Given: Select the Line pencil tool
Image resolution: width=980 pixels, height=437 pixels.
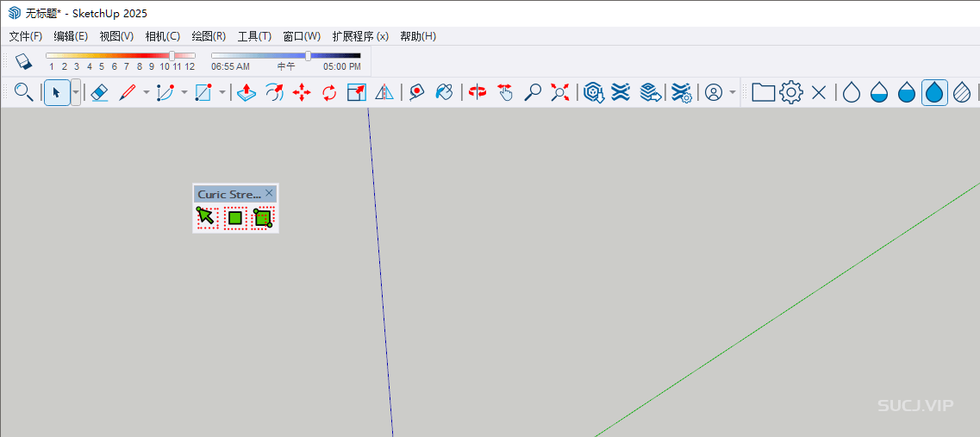Looking at the screenshot, I should pyautogui.click(x=127, y=92).
